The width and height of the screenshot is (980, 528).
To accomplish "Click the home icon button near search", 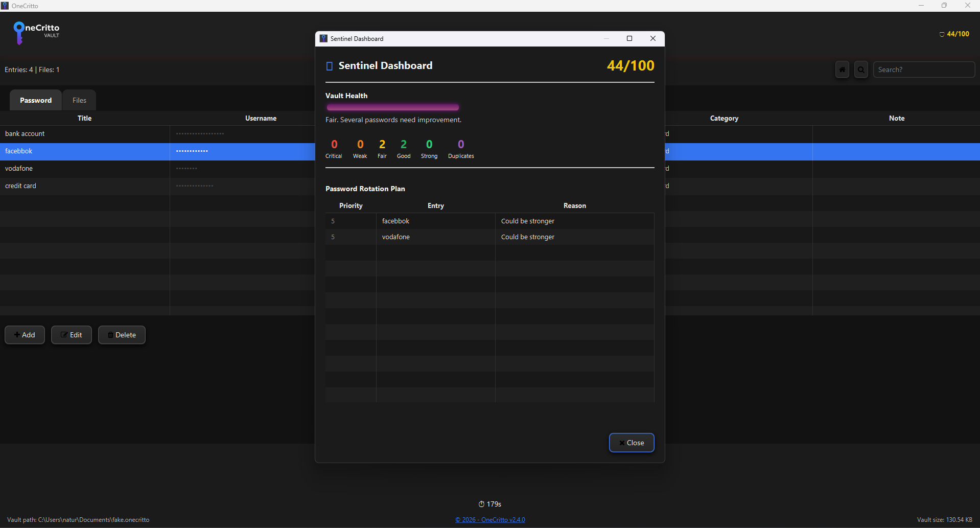I will (x=842, y=70).
